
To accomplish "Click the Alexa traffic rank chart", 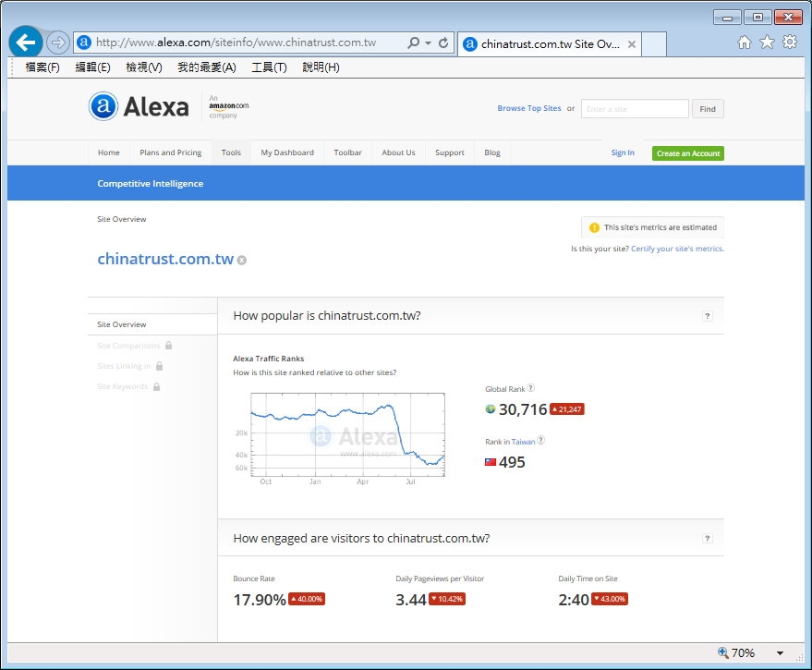I will coord(347,434).
